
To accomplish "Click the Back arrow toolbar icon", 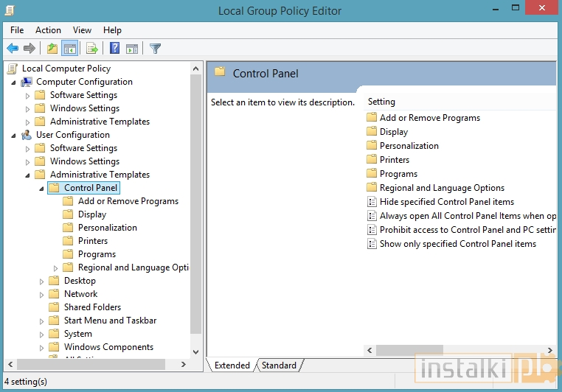I will (x=13, y=48).
